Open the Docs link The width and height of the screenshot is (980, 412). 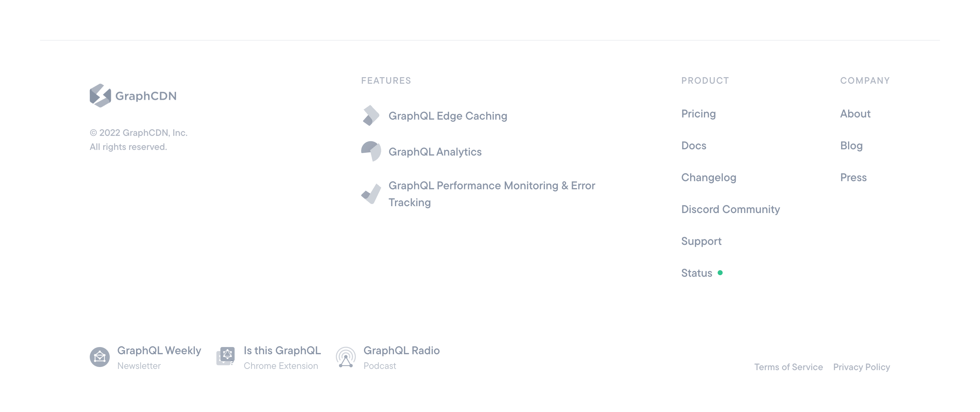tap(694, 146)
